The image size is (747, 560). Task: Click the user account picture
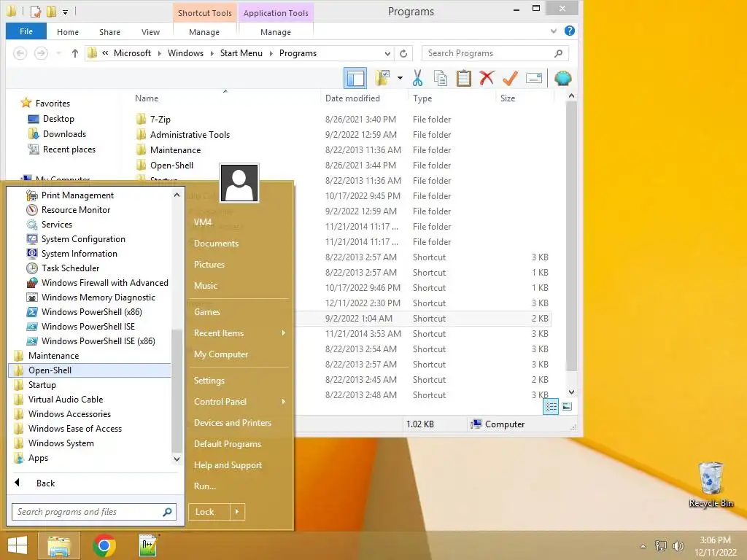[x=239, y=183]
